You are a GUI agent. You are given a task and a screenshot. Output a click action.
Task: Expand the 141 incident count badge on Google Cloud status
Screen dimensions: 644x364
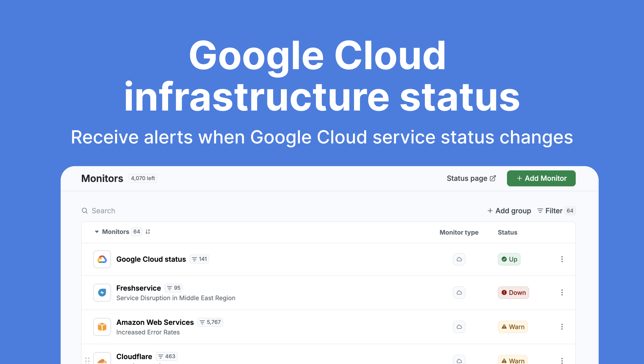pos(199,259)
